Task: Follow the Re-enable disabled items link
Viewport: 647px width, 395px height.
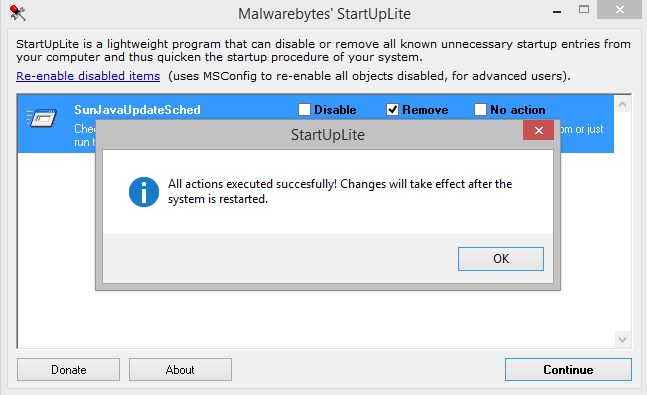Action: click(x=88, y=76)
